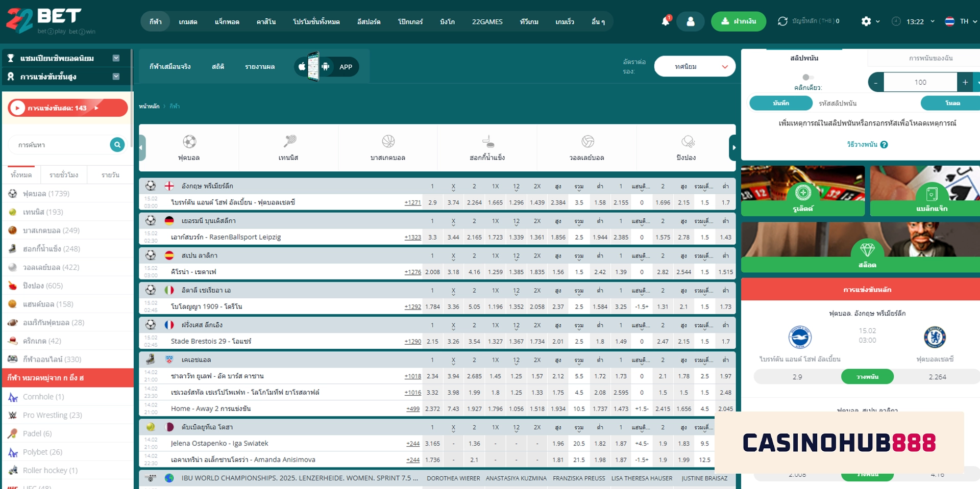Open the language TH dropdown

[x=969, y=21]
